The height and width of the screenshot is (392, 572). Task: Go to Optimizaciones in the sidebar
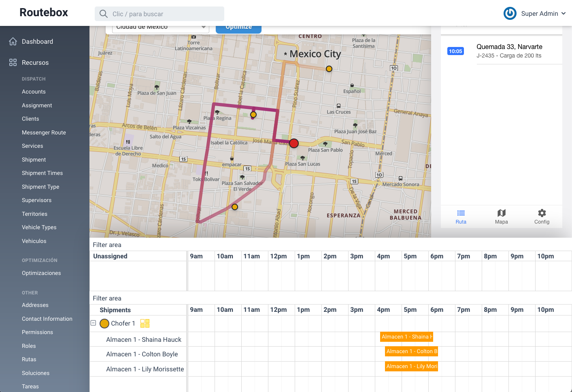41,273
